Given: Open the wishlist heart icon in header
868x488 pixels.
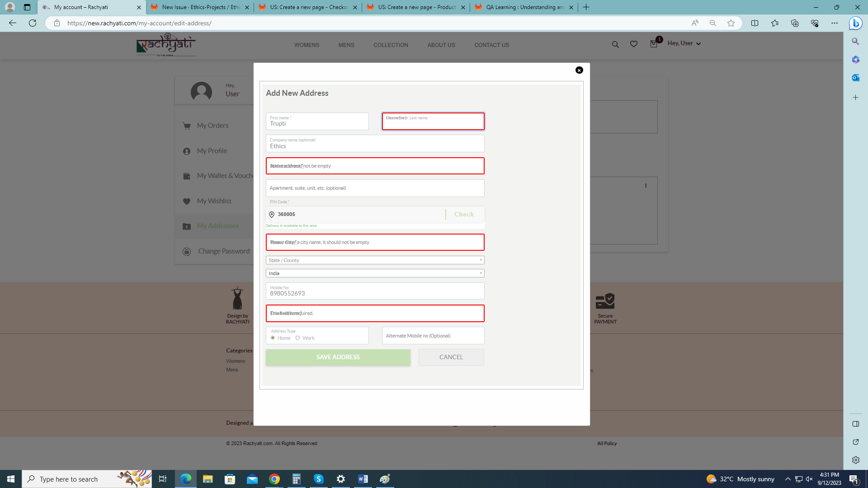Looking at the screenshot, I should [x=634, y=44].
